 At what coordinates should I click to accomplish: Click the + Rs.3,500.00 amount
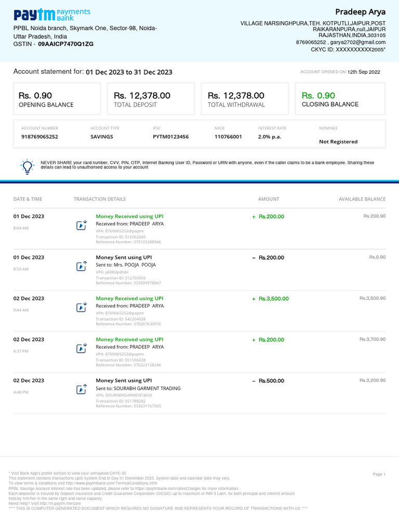pyautogui.click(x=270, y=299)
